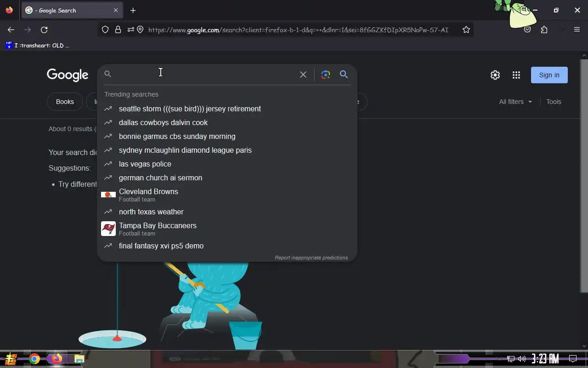The image size is (588, 368).
Task: Select the Tampa Bay Buccaneers suggestion
Action: tap(227, 229)
